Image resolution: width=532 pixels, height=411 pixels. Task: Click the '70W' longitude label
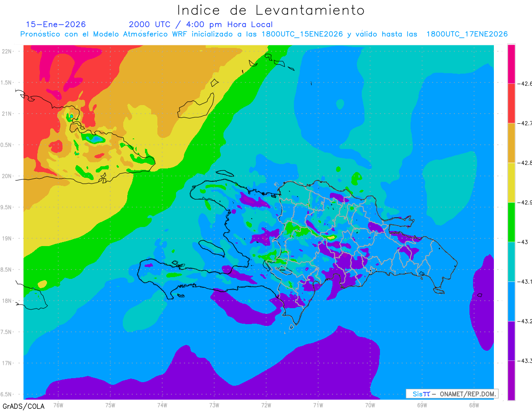[370, 405]
